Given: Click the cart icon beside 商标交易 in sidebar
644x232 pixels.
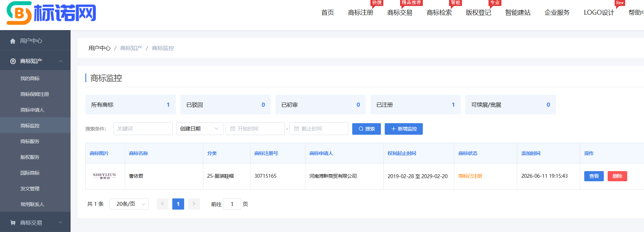Looking at the screenshot, I should click(13, 223).
